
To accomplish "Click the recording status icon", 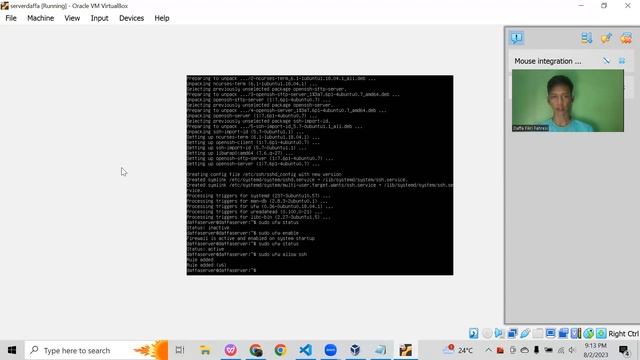I will click(563, 333).
